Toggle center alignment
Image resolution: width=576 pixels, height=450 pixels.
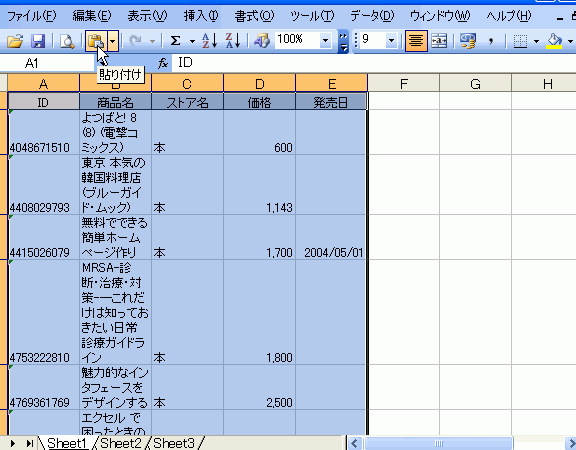pyautogui.click(x=416, y=41)
